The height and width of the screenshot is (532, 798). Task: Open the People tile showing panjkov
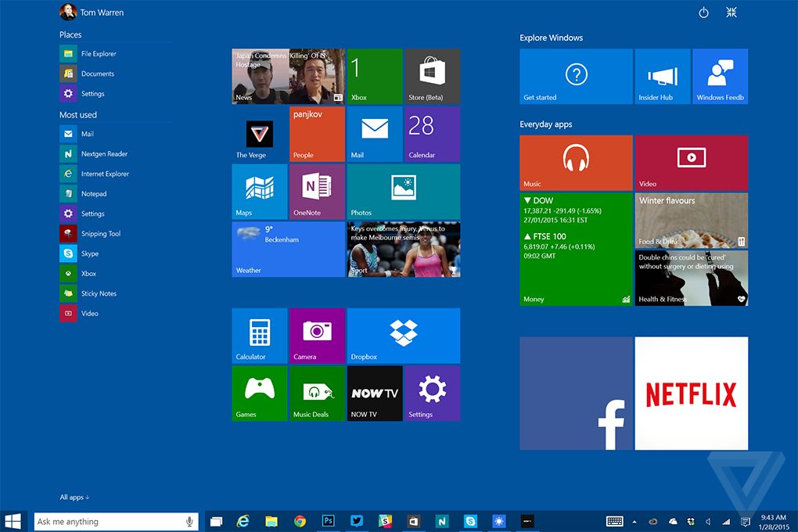coord(317,134)
